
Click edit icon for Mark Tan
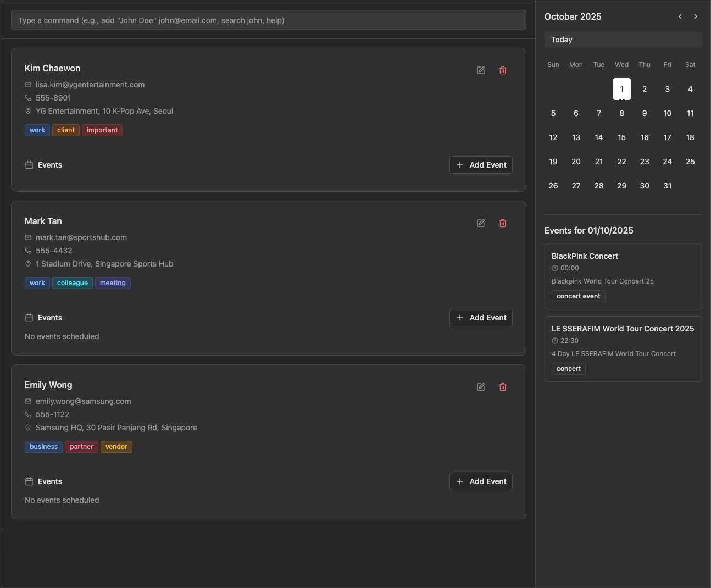pyautogui.click(x=481, y=223)
